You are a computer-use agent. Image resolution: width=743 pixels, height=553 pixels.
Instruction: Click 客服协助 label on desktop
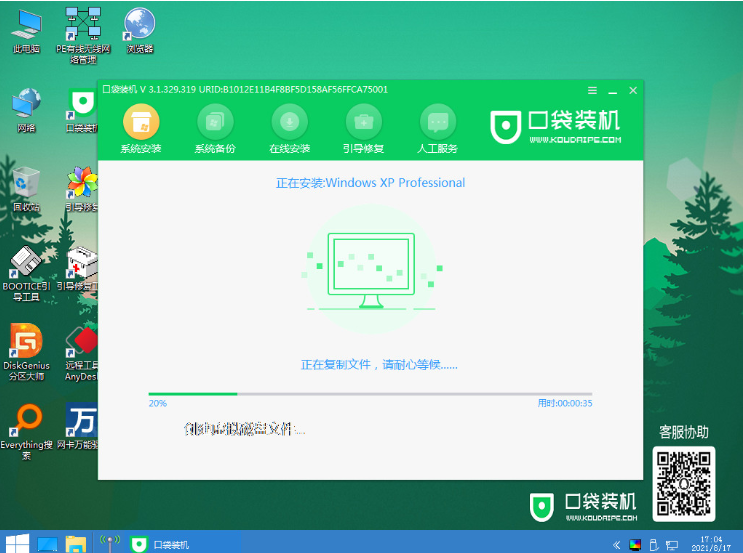point(684,432)
